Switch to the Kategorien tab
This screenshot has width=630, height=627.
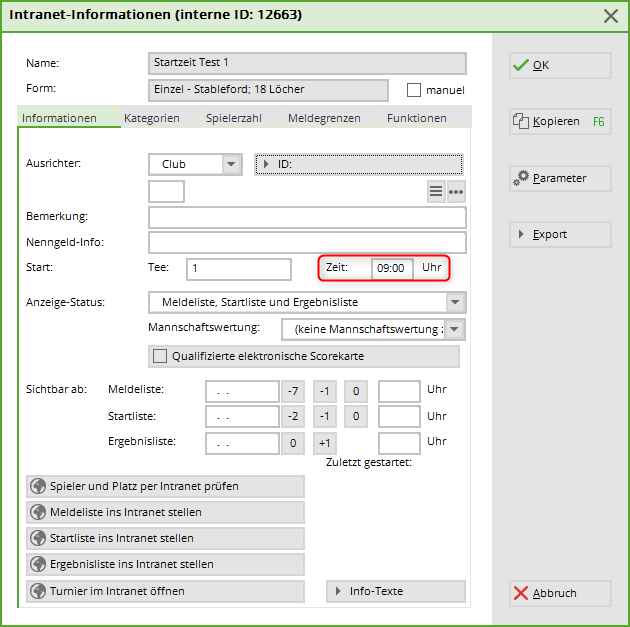[151, 118]
